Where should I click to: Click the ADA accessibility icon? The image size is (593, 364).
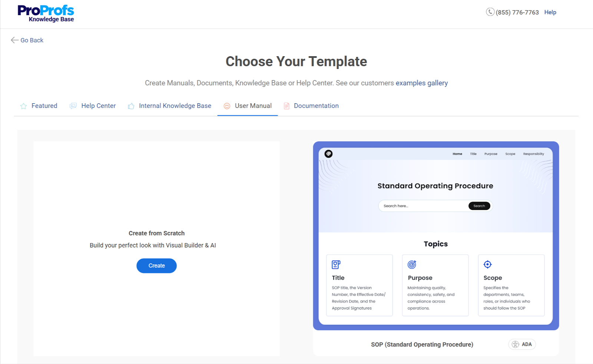(515, 344)
